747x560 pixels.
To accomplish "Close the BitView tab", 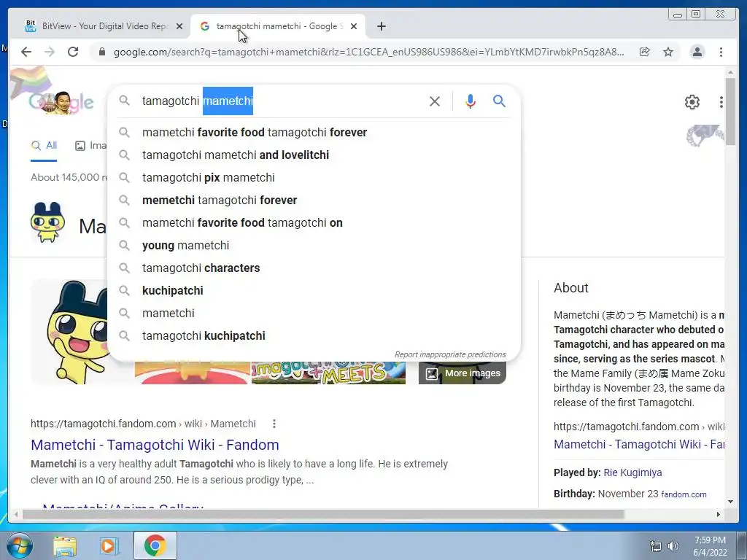I will [179, 27].
